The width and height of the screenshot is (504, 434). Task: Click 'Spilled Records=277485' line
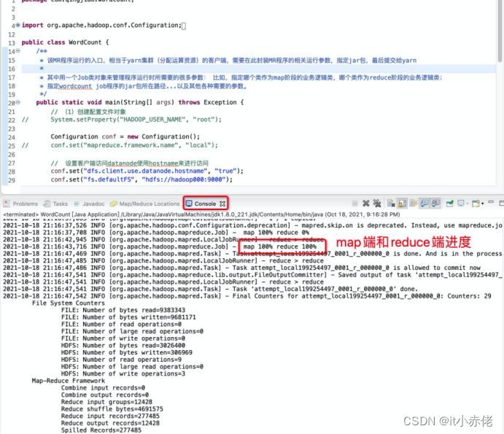point(101,430)
